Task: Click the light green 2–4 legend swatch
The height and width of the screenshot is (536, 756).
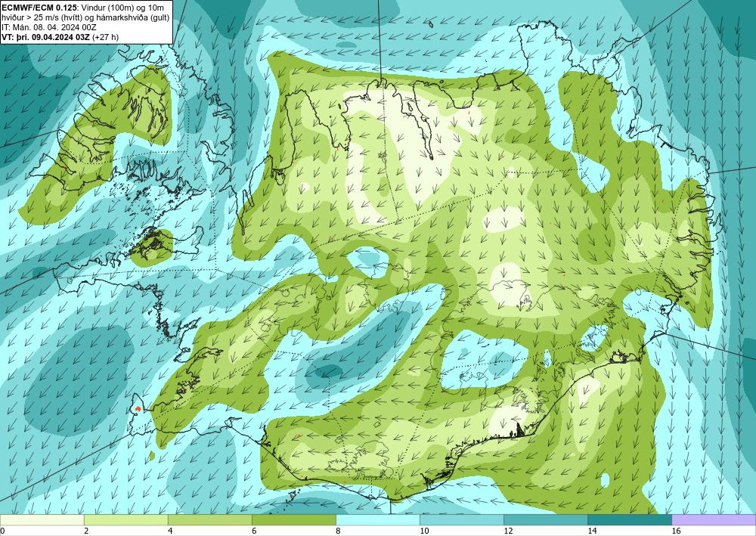Action: (x=125, y=519)
